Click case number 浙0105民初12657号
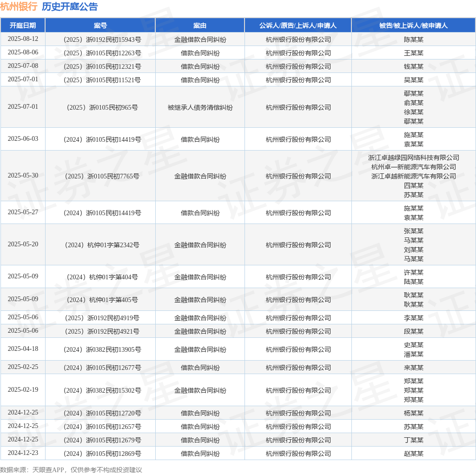Image resolution: width=476 pixels, height=474 pixels. (102, 427)
